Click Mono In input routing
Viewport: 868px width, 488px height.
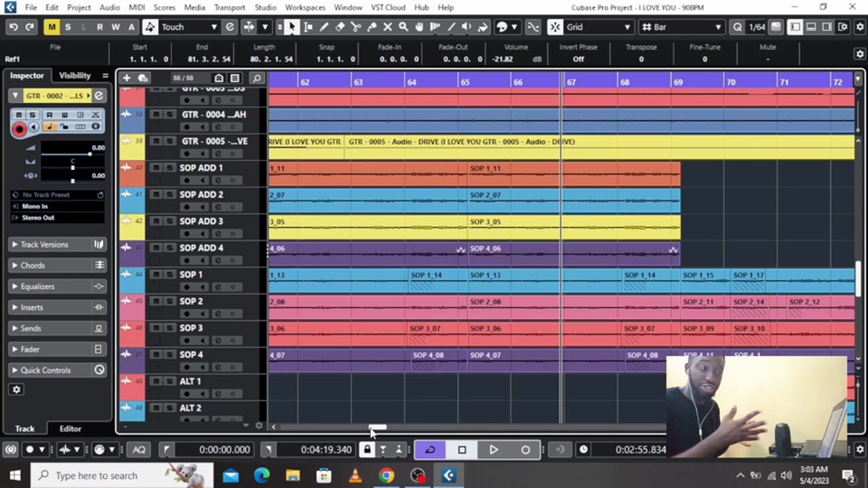[x=58, y=206]
